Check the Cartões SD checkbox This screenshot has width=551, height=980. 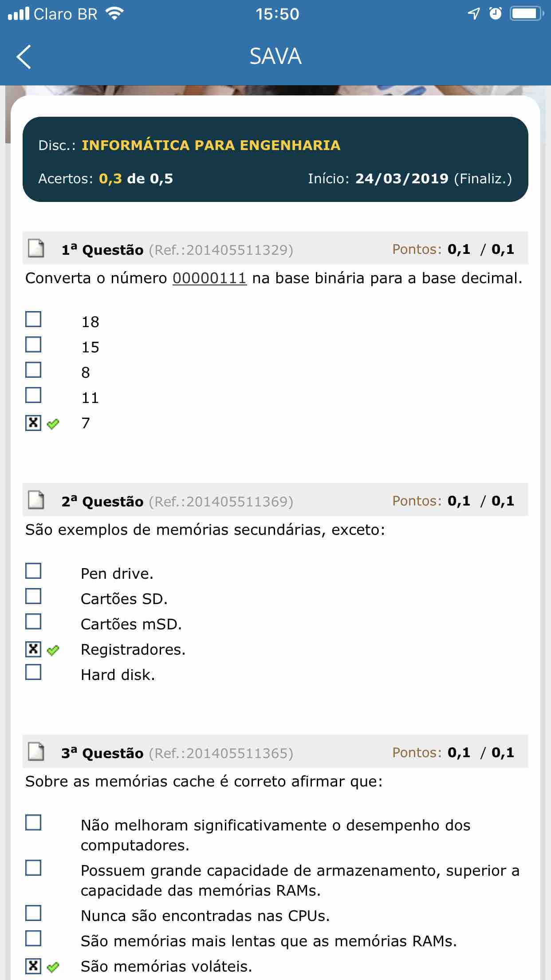[33, 596]
